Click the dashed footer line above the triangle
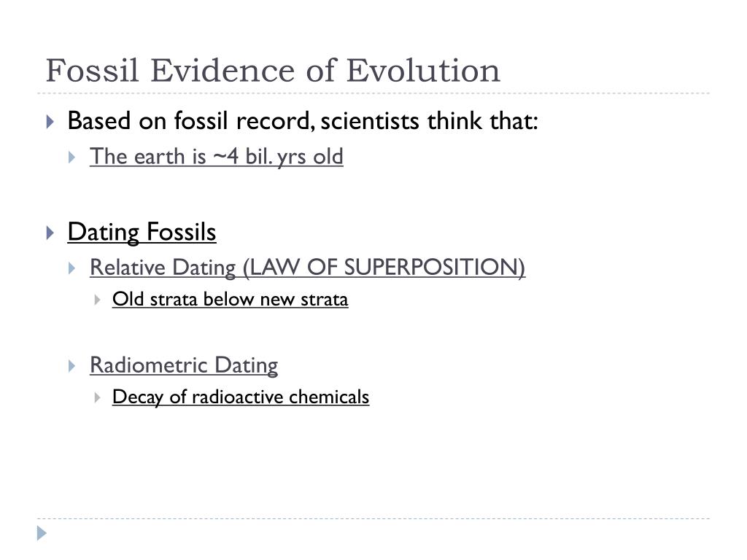747x560 pixels. [373, 518]
